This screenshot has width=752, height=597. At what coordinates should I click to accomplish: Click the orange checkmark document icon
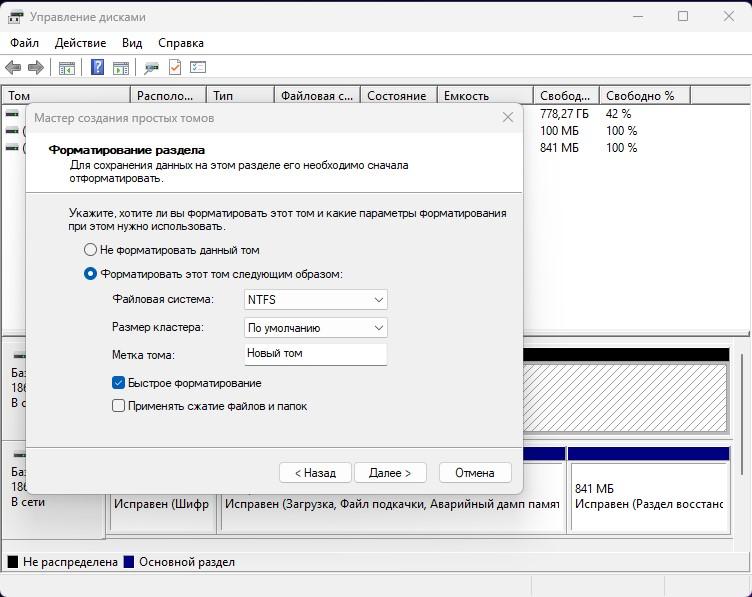[175, 68]
